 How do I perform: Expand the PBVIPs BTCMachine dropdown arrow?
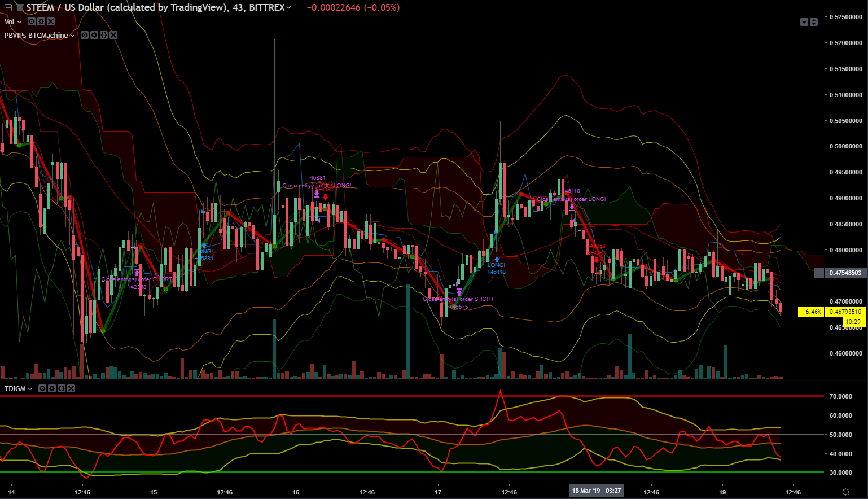point(73,36)
